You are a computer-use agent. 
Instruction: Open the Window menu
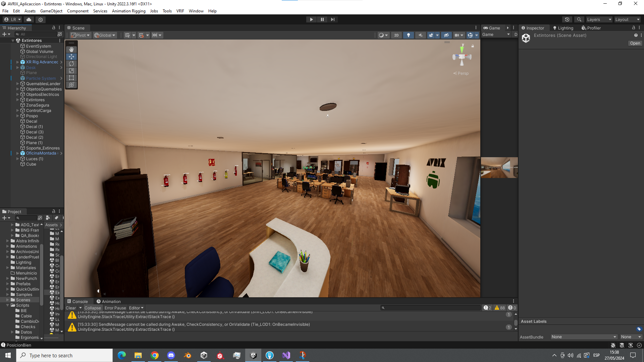tap(196, 11)
